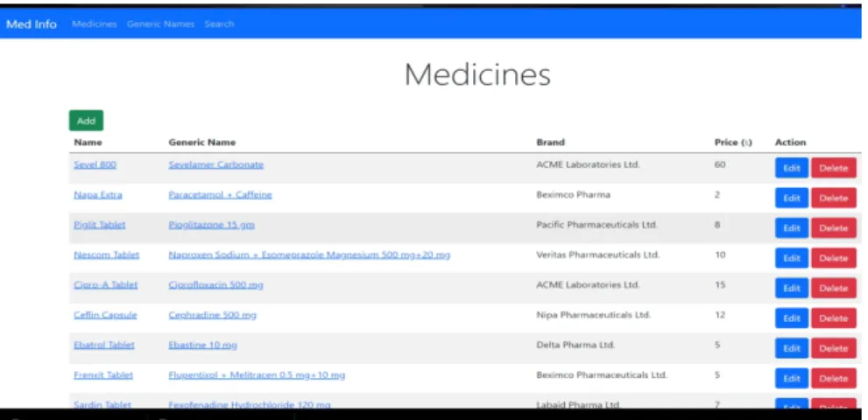Edit the Napa Extra row
This screenshot has height=420, width=868.
pyautogui.click(x=792, y=198)
